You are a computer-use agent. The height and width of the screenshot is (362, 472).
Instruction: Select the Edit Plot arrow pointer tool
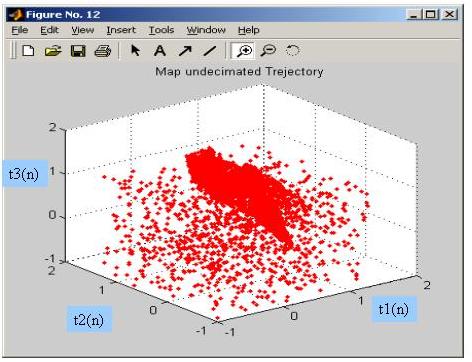(135, 51)
